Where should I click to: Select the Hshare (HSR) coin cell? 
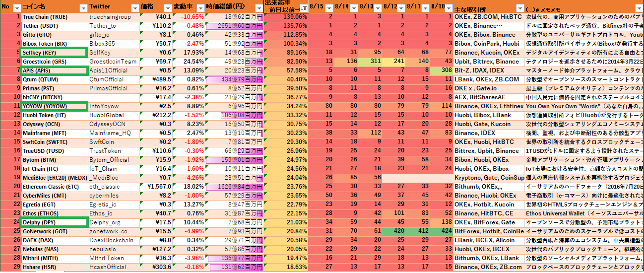pyautogui.click(x=54, y=267)
